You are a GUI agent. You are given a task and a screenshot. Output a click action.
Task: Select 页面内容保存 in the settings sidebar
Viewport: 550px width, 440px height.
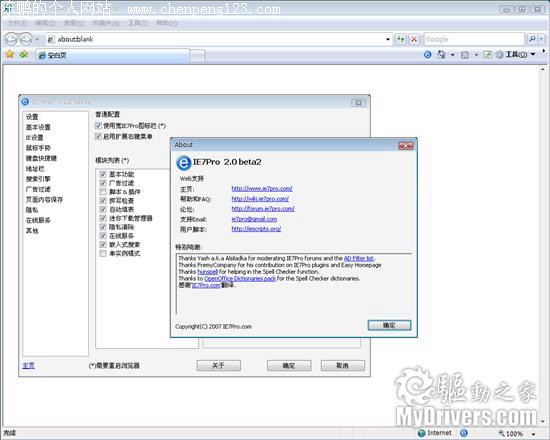(45, 200)
